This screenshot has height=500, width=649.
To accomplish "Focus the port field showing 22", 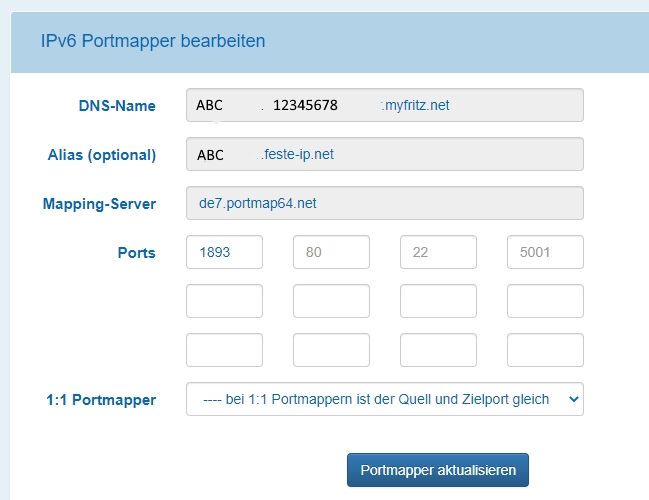I will [x=438, y=252].
